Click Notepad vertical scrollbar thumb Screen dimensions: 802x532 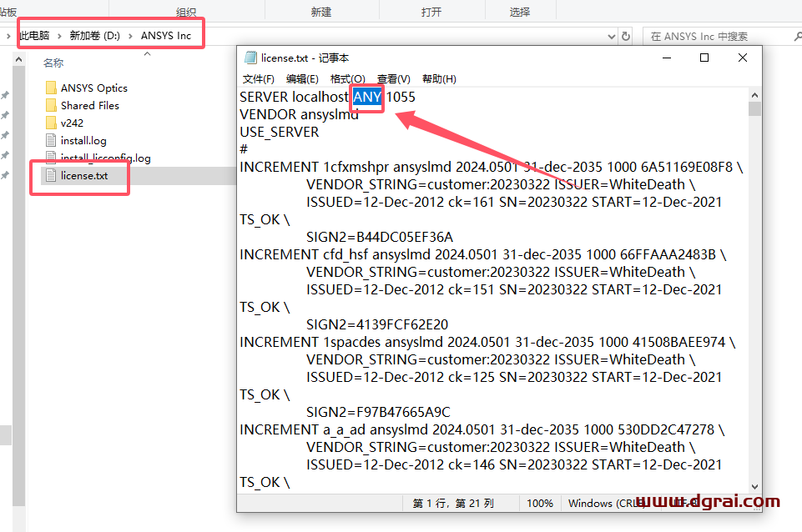coord(754,109)
